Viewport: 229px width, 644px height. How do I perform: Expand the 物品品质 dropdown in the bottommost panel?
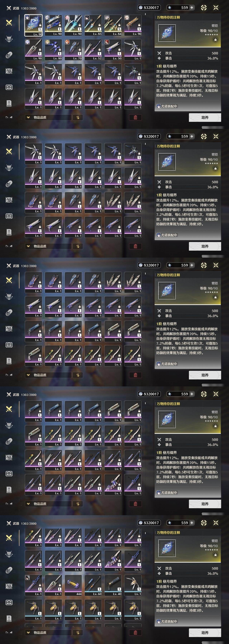(x=48, y=633)
